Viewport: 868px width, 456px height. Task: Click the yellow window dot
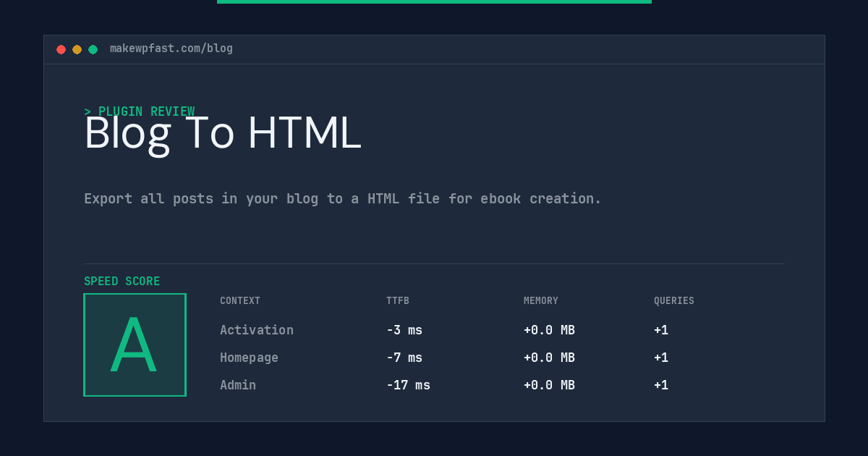tap(77, 49)
